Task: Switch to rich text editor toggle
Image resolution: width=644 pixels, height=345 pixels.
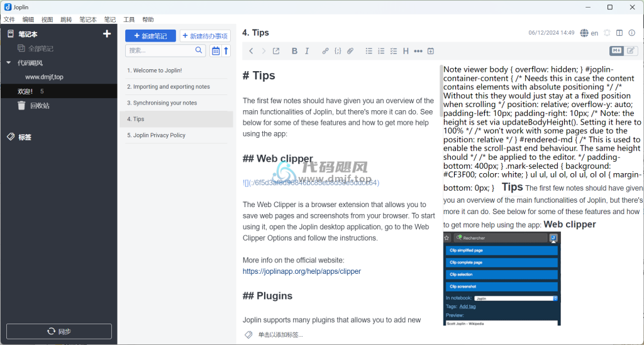Action: [630, 50]
